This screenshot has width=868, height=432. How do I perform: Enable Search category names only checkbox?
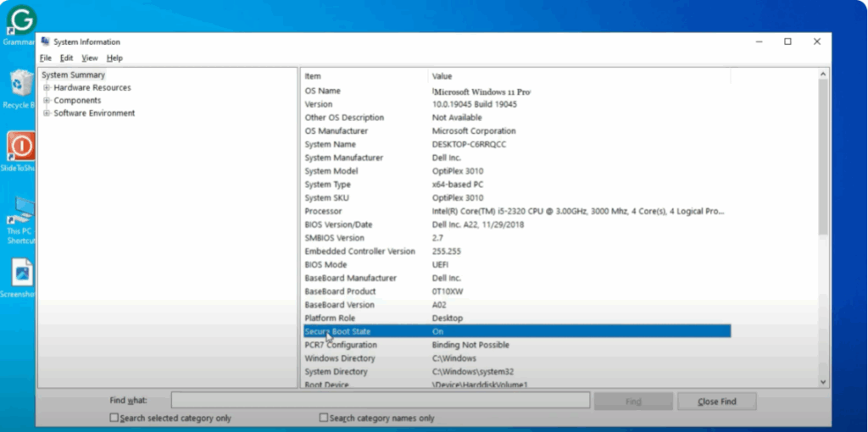[324, 418]
